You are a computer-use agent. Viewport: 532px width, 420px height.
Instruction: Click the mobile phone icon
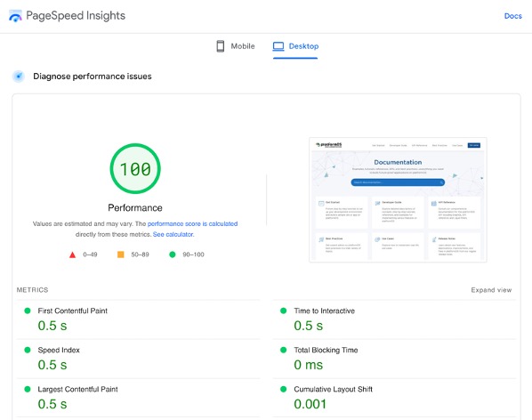pos(221,46)
